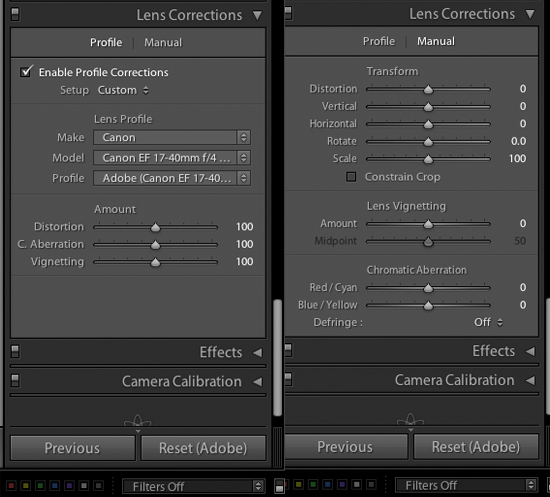This screenshot has height=497, width=550.
Task: Filter by blue label under Manual-view panel
Action: click(328, 485)
